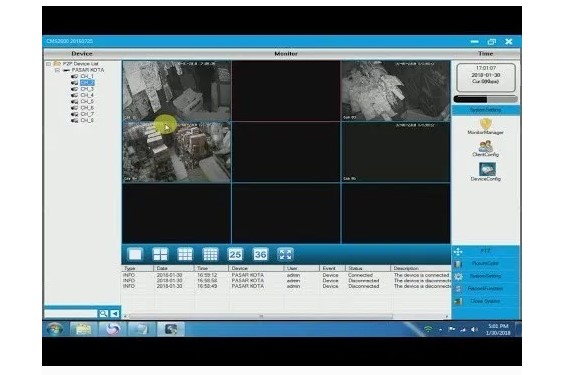Screen dimensions: 563x375
Task: Switch to 16-split view layout
Action: (x=210, y=254)
